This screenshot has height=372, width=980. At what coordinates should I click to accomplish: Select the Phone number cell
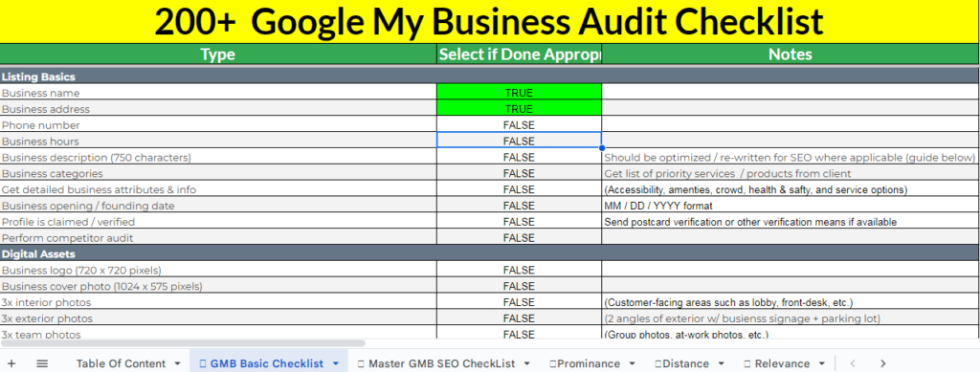[218, 125]
